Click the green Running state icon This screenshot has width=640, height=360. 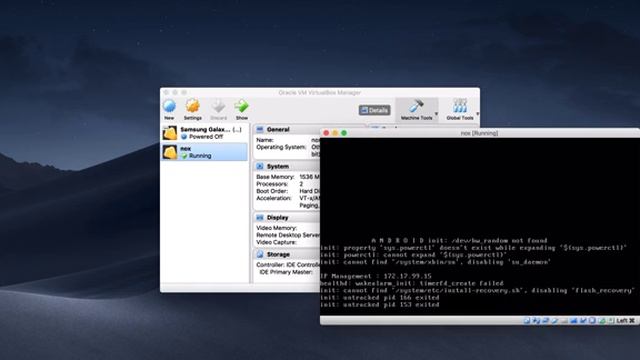[x=184, y=156]
